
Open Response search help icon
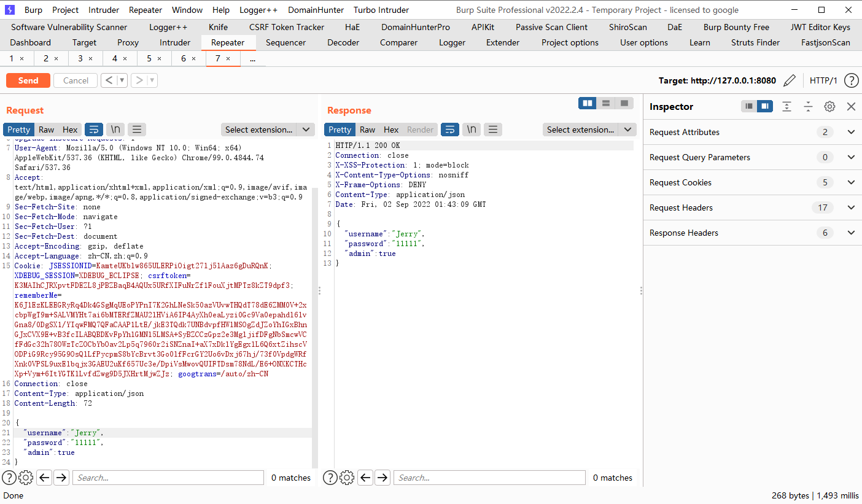coord(330,478)
